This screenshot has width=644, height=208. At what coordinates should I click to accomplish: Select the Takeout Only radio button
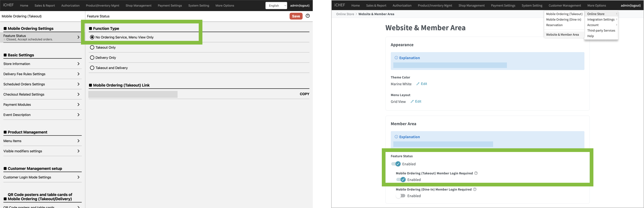[x=92, y=47]
